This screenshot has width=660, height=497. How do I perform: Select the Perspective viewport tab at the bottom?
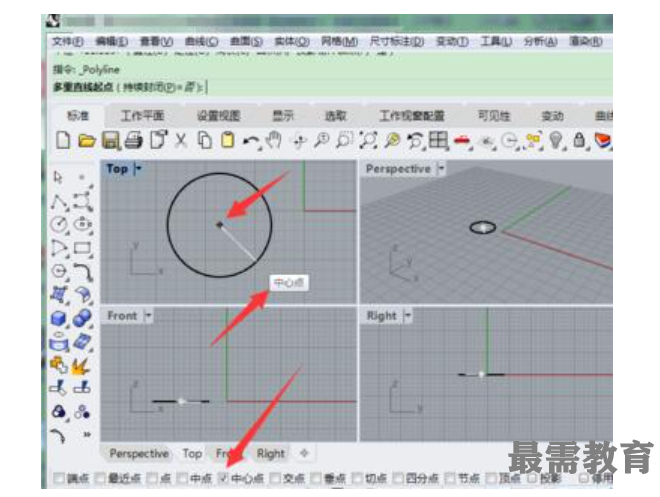coord(139,453)
